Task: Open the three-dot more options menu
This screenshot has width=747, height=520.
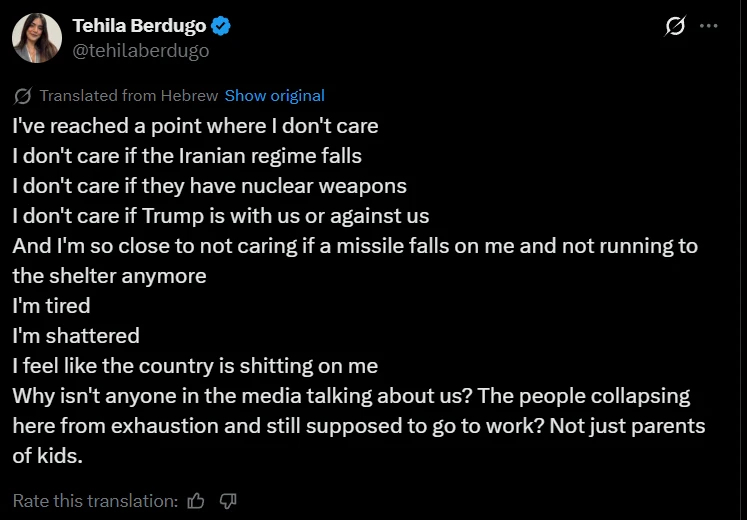Action: point(709,27)
